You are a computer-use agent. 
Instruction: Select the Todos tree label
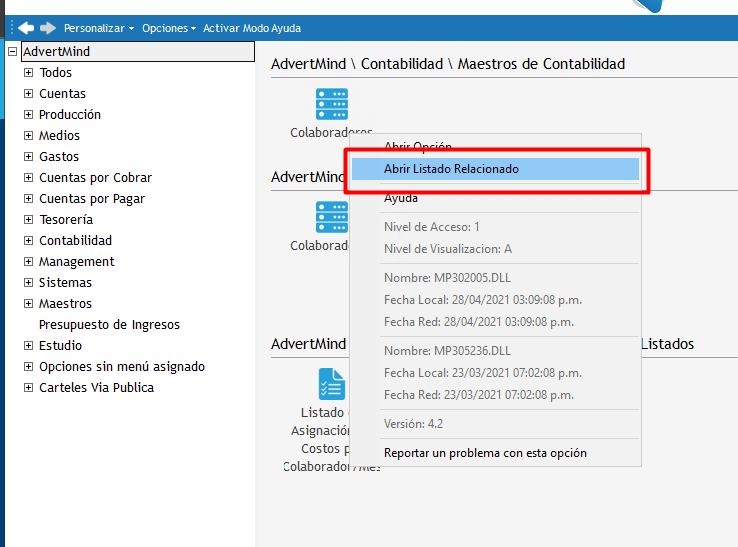56,72
